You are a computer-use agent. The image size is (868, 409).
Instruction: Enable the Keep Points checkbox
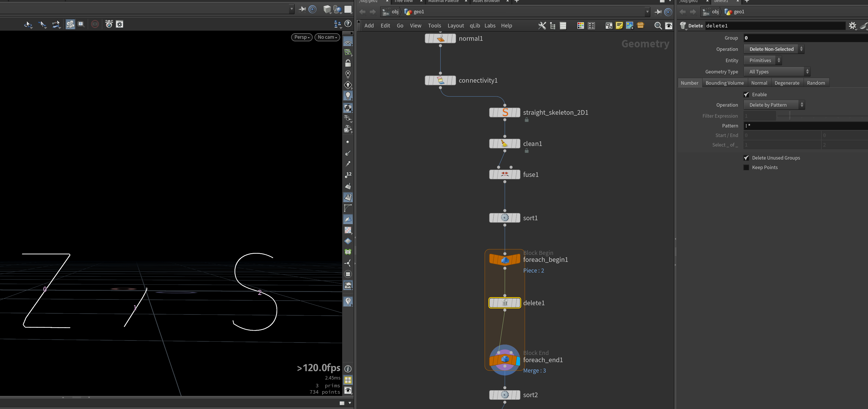pyautogui.click(x=746, y=167)
